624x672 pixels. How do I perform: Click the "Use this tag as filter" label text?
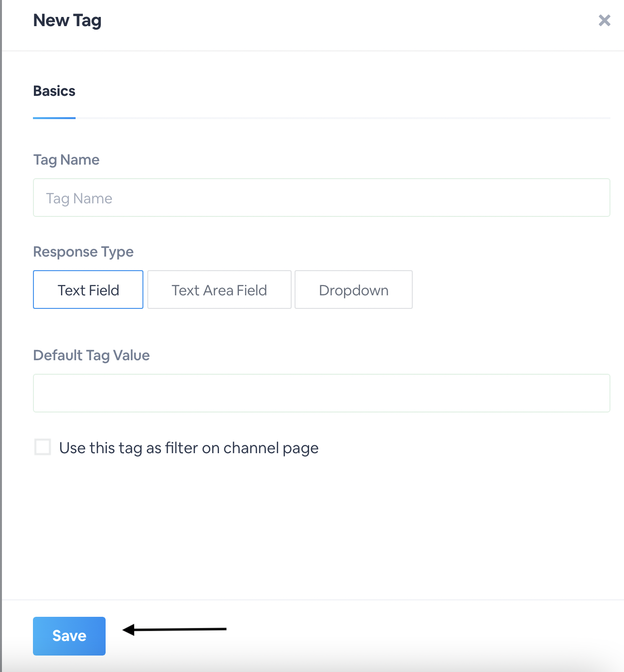189,448
